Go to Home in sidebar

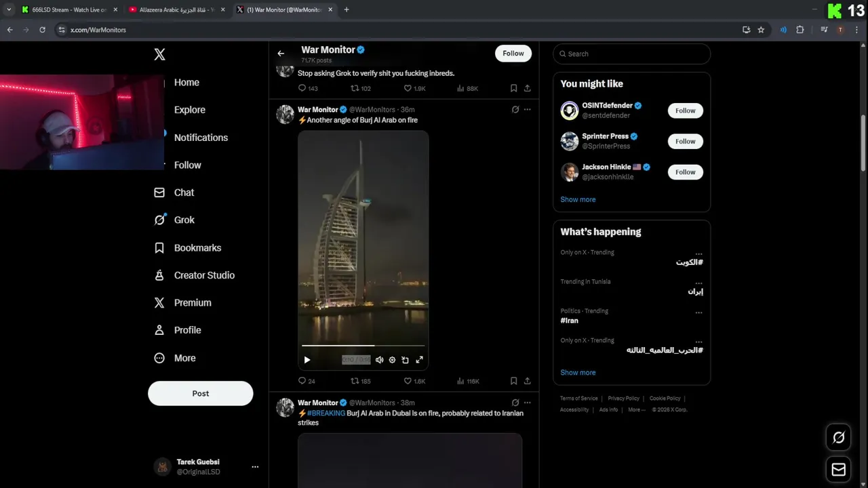pyautogui.click(x=186, y=82)
